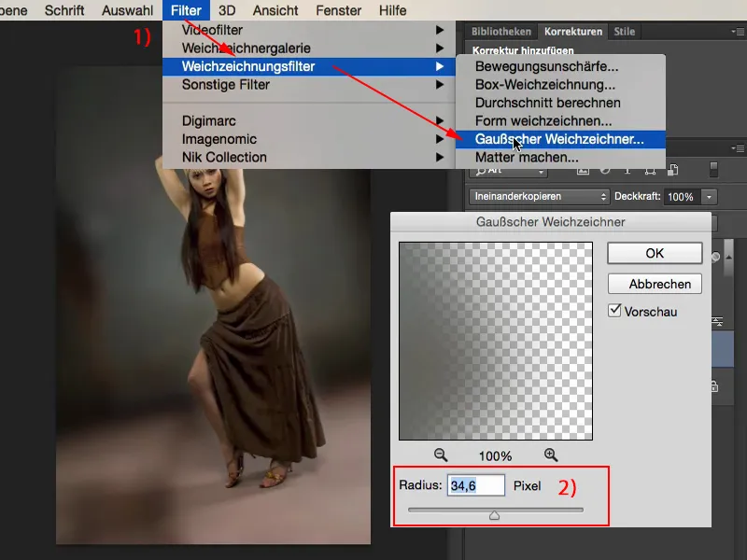Toggle the layer filtering on/off switch

coord(713,170)
